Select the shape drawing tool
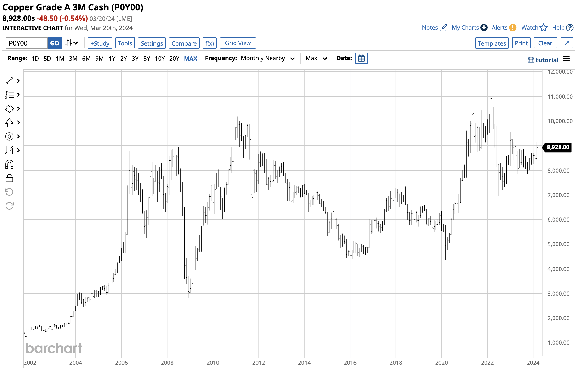588x383 pixels. [9, 108]
